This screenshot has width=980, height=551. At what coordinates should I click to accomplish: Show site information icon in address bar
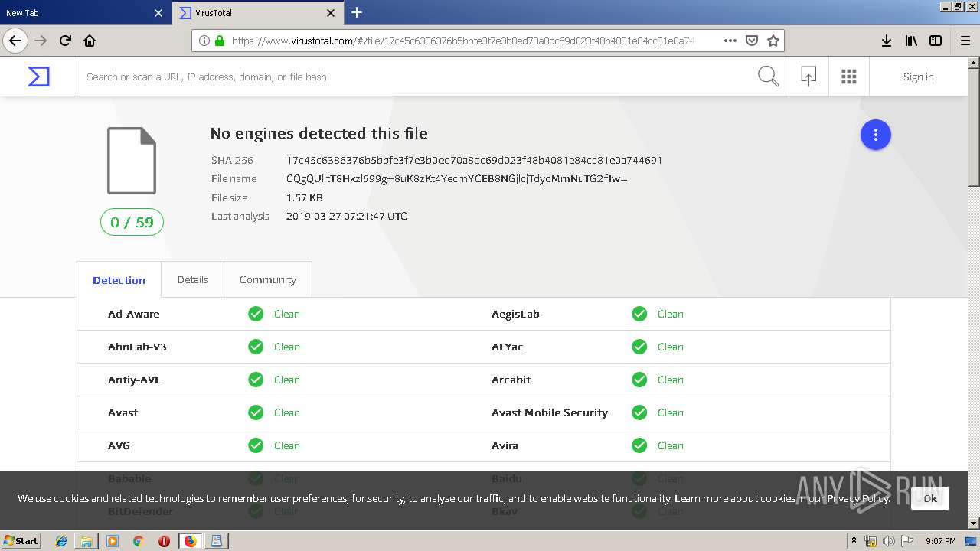pos(204,41)
